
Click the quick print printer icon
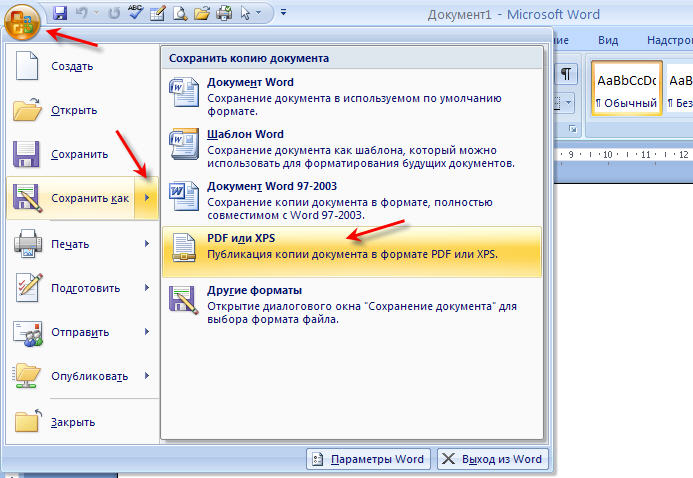[x=225, y=13]
